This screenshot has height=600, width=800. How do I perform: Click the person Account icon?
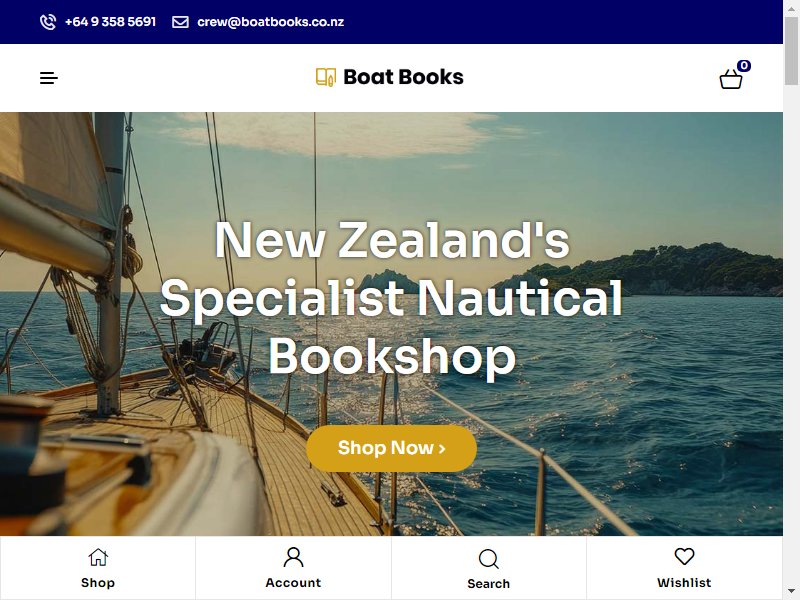293,557
